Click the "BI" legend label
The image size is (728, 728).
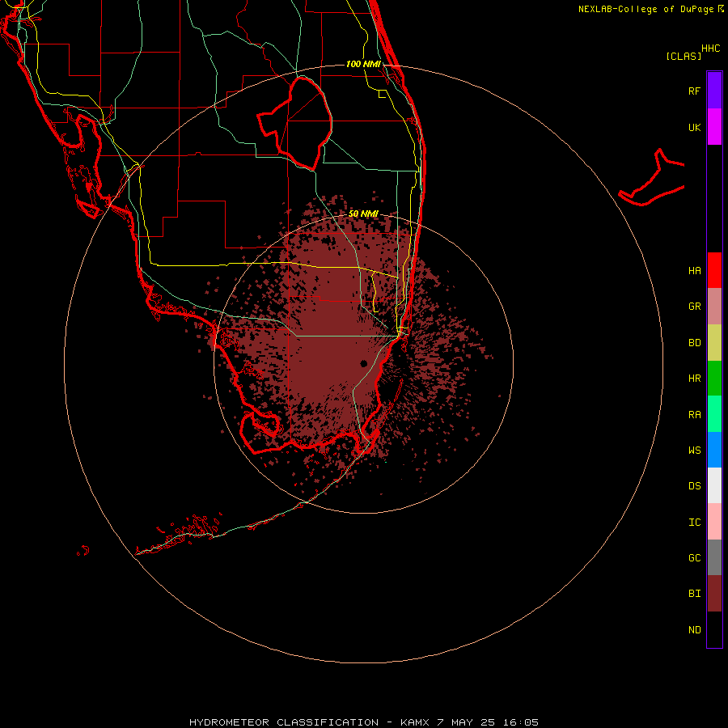pyautogui.click(x=694, y=594)
